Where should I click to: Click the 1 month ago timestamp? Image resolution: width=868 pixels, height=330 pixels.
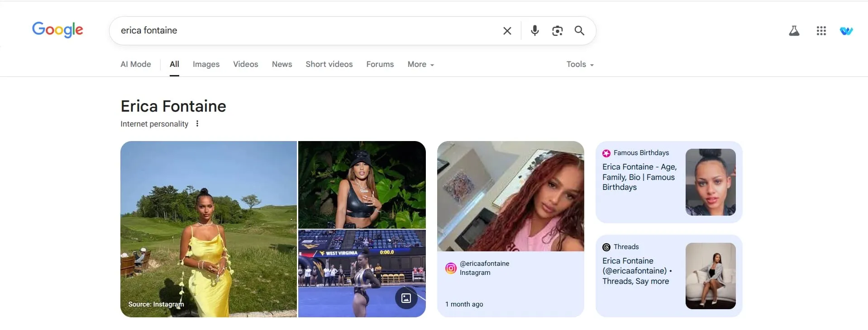(464, 304)
